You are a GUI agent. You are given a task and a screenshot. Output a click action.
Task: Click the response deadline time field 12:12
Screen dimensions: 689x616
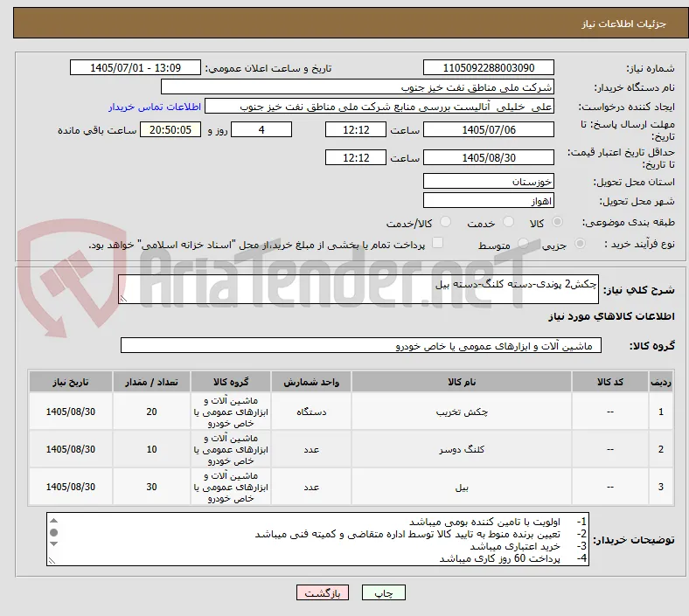tap(356, 129)
